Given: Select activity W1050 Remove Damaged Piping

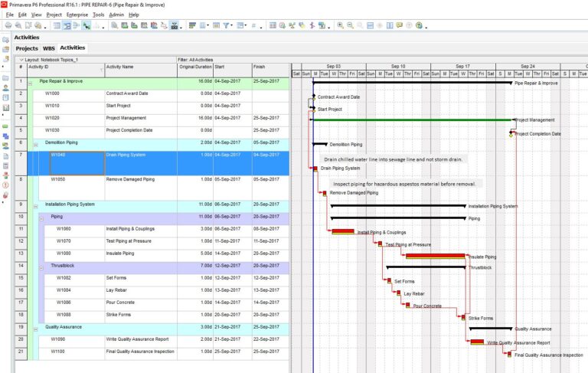Looking at the screenshot, I should click(158, 188).
